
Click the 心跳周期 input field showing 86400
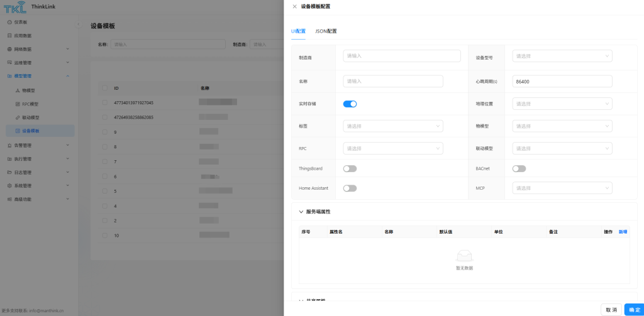coord(562,81)
